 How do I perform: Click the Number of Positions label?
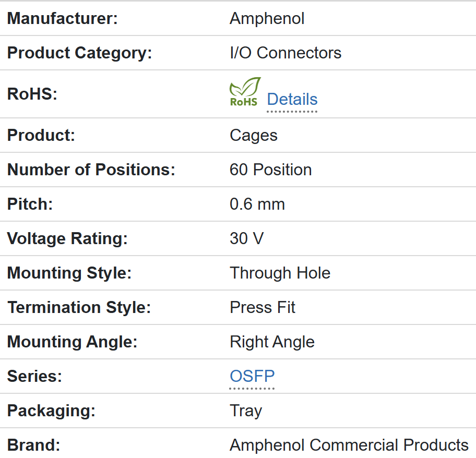pyautogui.click(x=91, y=170)
